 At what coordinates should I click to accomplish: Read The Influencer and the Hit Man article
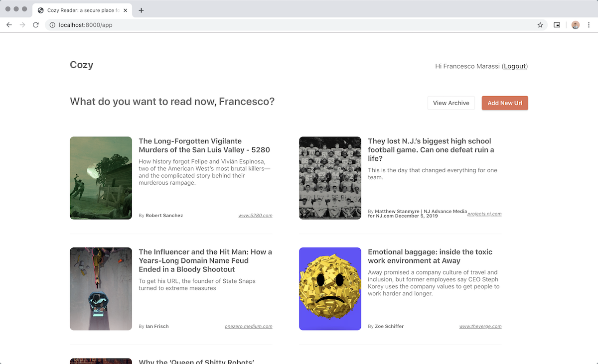click(205, 260)
